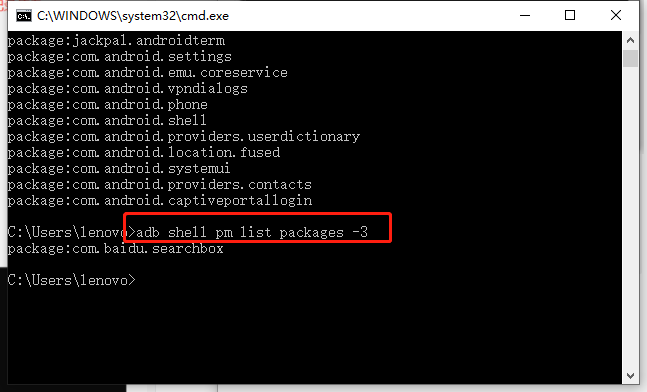This screenshot has height=392, width=647.
Task: Click the jackpal.androidterm package line
Action: (x=116, y=41)
